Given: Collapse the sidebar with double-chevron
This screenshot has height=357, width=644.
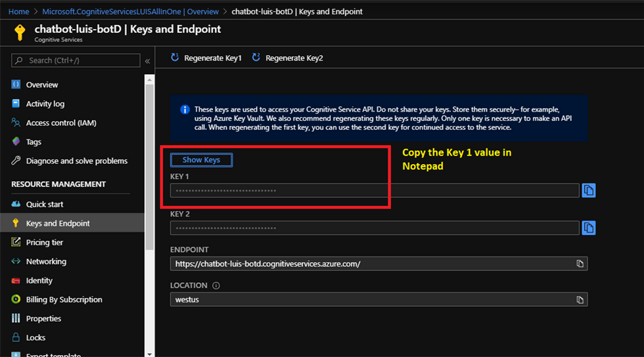Looking at the screenshot, I should click(x=147, y=61).
